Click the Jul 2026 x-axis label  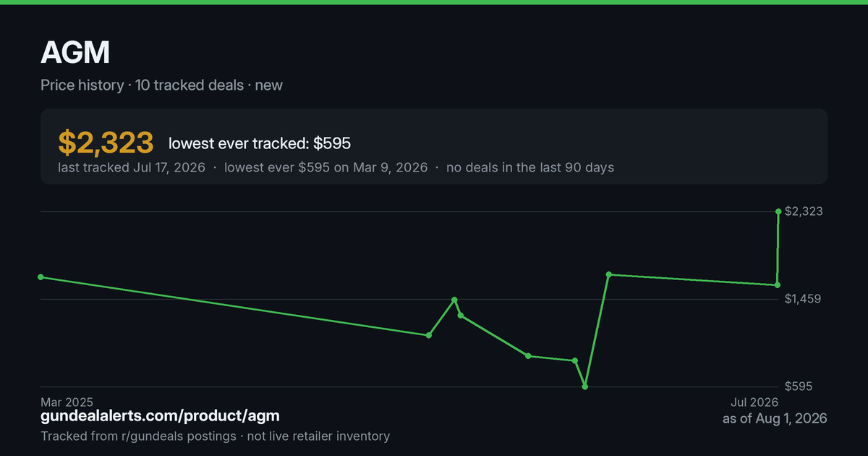(754, 402)
